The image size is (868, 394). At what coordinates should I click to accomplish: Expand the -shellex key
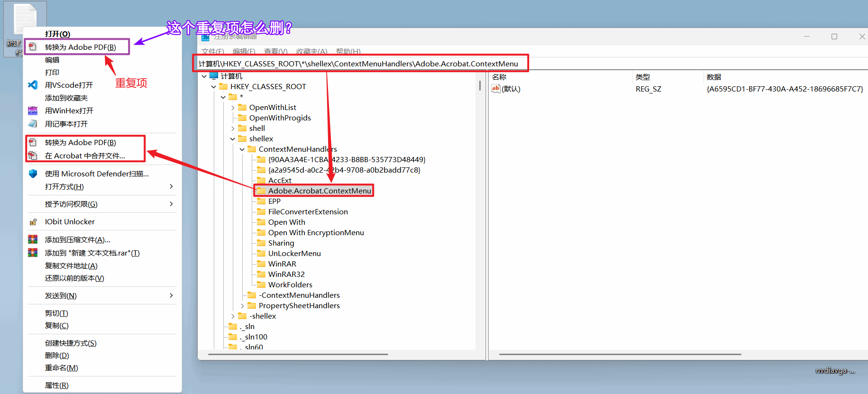coord(233,316)
